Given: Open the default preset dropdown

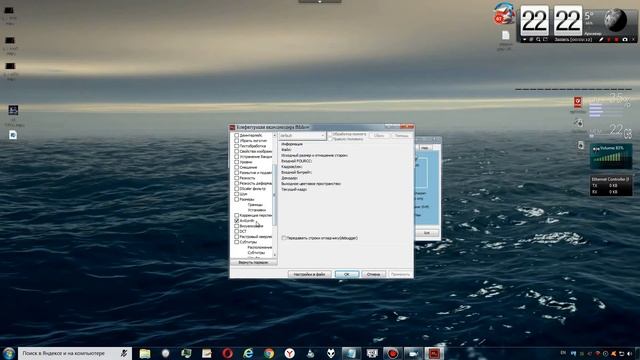Looking at the screenshot, I should point(302,136).
